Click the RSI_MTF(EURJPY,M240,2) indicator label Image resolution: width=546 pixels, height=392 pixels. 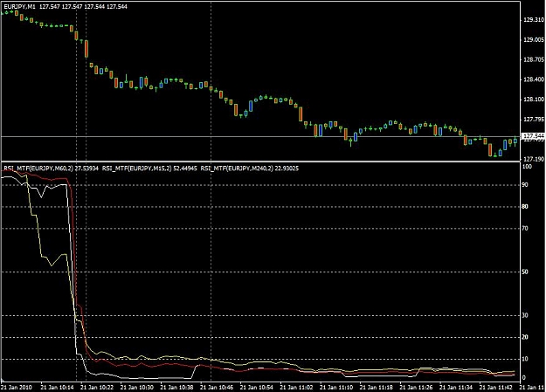(237, 168)
